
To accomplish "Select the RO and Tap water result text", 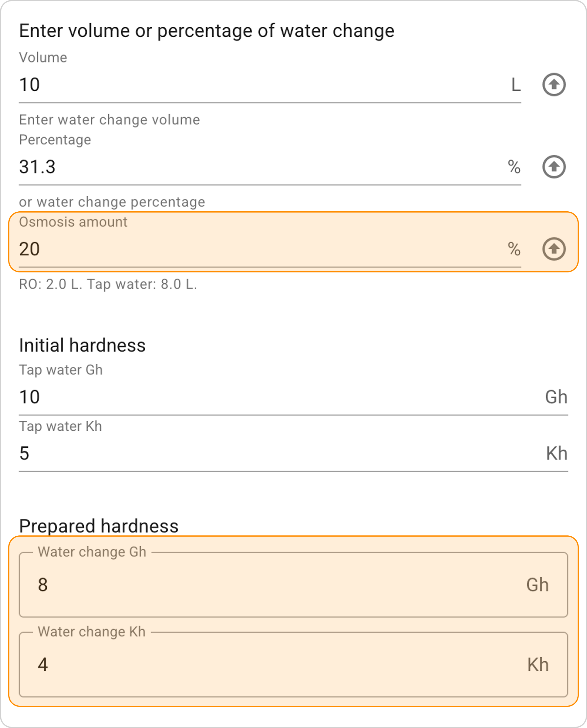I will pos(108,284).
